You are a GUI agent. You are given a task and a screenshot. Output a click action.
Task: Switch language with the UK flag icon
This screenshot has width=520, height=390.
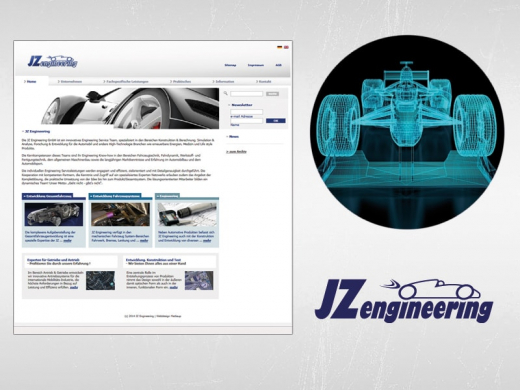coord(286,47)
